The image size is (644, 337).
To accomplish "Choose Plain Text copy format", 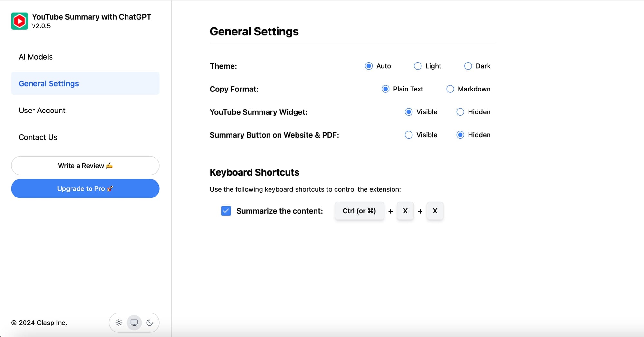I will click(385, 89).
